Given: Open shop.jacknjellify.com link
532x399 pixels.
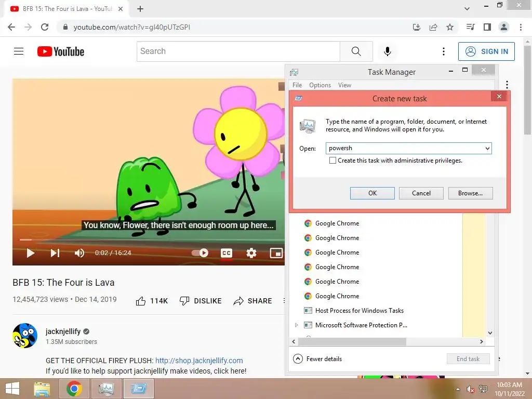Looking at the screenshot, I should point(199,361).
